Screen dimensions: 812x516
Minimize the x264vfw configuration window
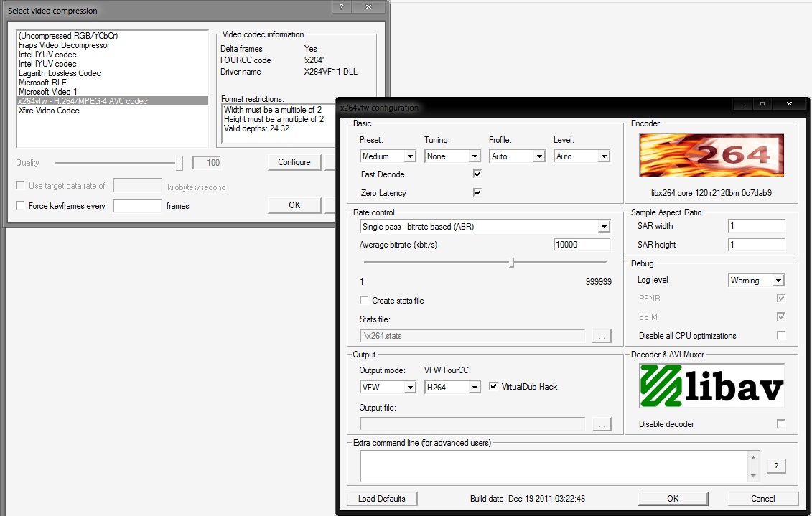tap(743, 104)
